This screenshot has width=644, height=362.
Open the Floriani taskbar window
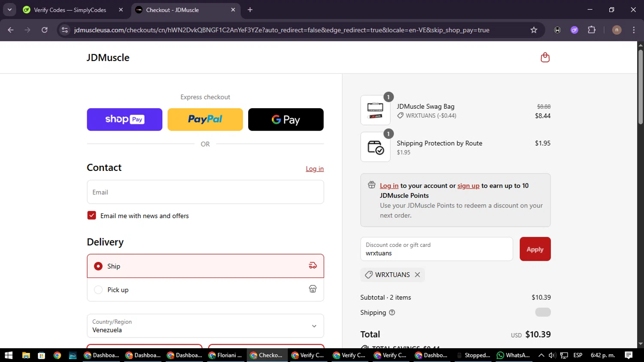tap(225, 355)
